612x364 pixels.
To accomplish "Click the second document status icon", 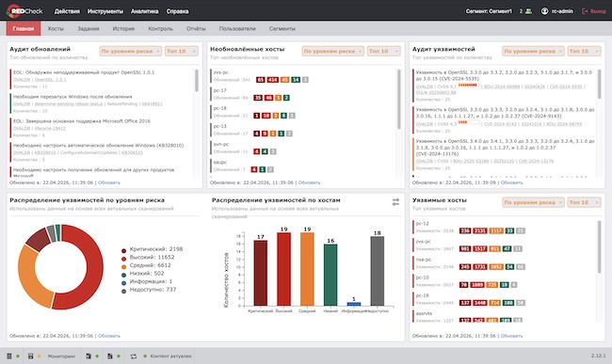I will point(109,356).
